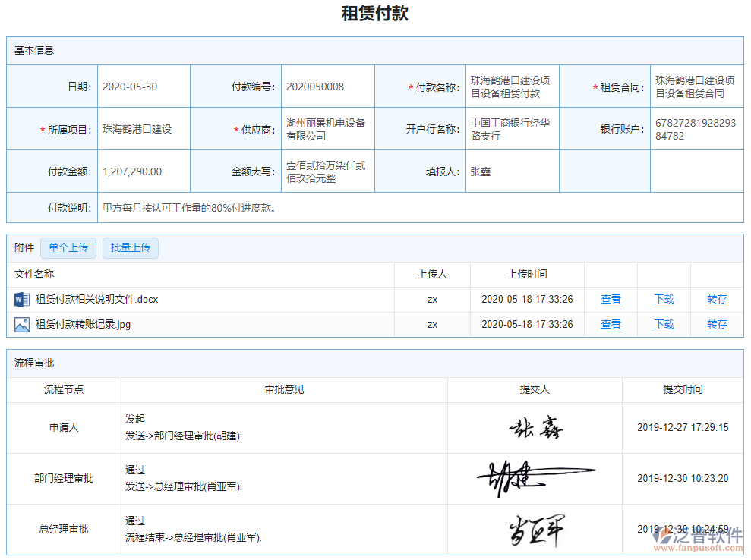751x560 pixels.
Task: Click 转存 for the jpg attachment
Action: (716, 324)
